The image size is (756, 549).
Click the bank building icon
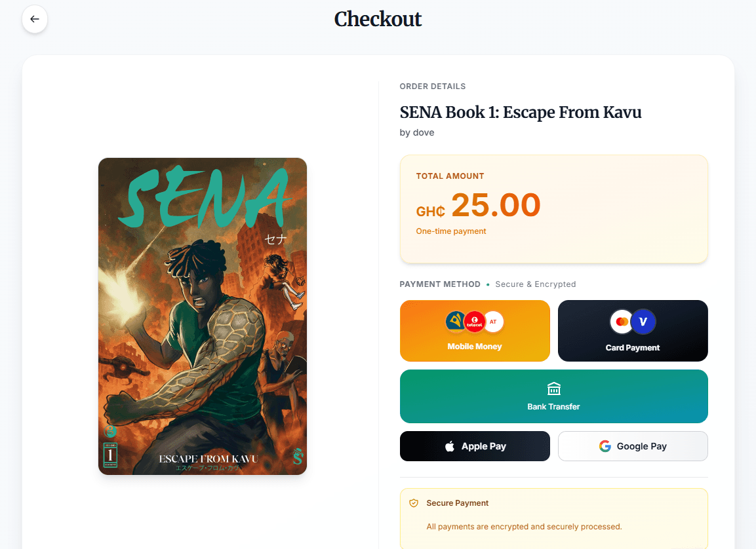pyautogui.click(x=554, y=389)
